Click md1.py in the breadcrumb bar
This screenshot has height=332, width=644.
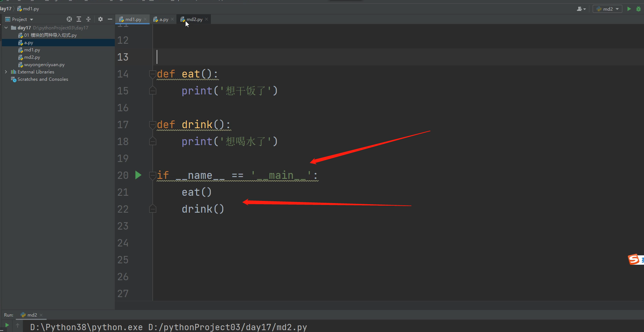[x=28, y=9]
